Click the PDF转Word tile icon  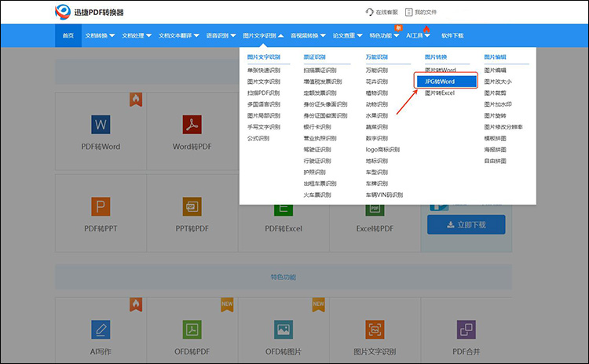pos(101,125)
